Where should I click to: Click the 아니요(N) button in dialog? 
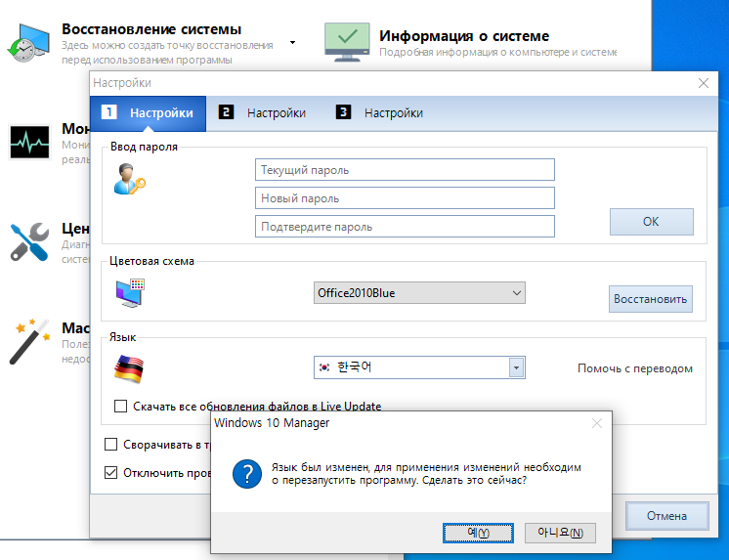pos(559,532)
